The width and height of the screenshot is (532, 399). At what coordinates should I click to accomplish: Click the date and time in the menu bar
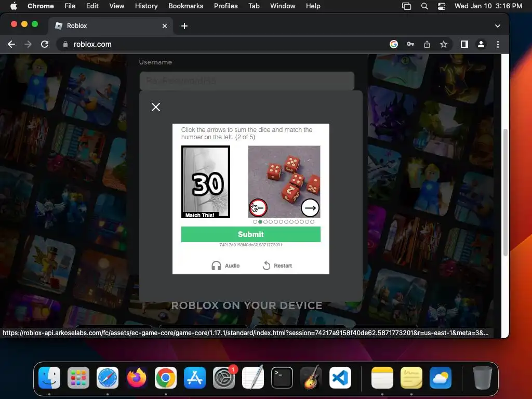488,6
